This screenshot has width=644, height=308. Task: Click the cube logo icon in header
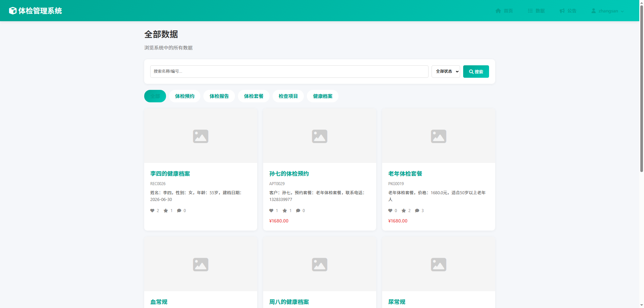12,11
